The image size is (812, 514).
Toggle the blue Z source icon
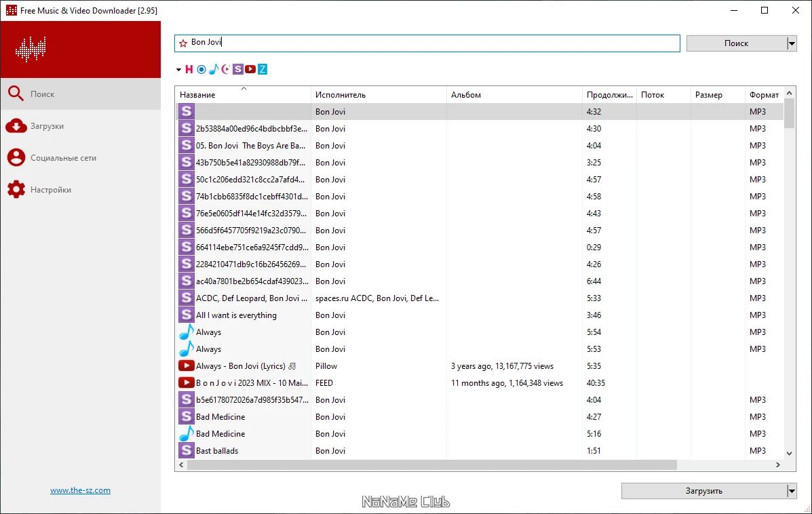[x=263, y=69]
